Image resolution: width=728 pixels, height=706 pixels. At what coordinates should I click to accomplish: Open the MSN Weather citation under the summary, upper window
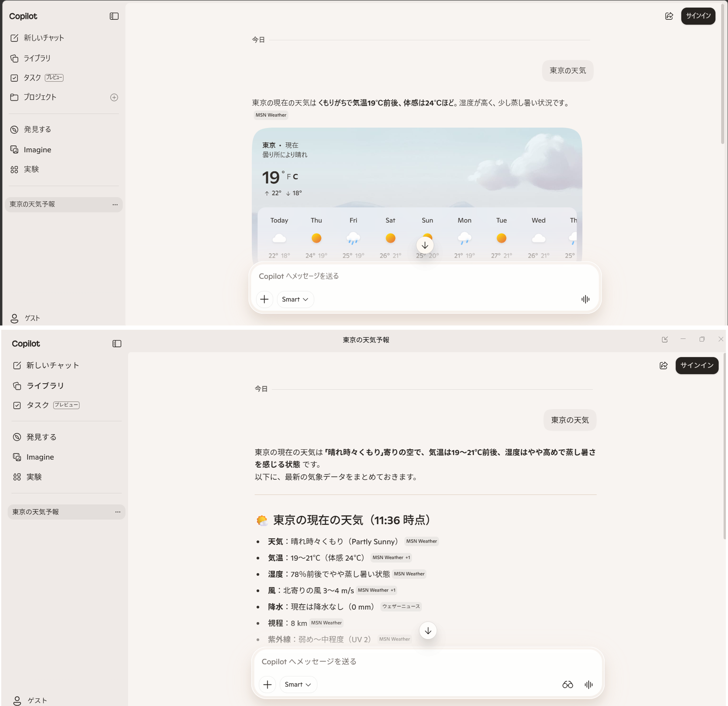[x=271, y=115]
